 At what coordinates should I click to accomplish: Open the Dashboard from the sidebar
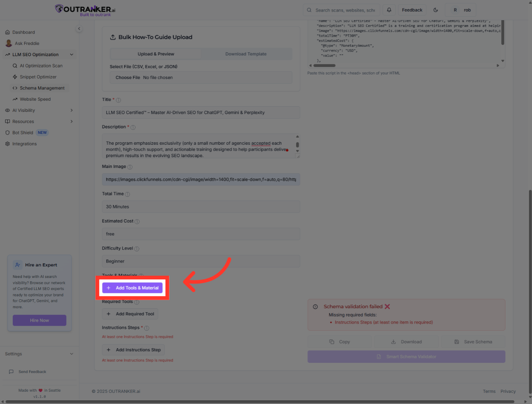pyautogui.click(x=24, y=32)
